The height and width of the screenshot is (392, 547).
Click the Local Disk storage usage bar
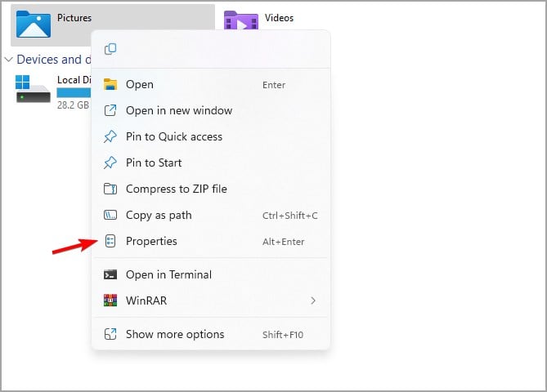(74, 93)
